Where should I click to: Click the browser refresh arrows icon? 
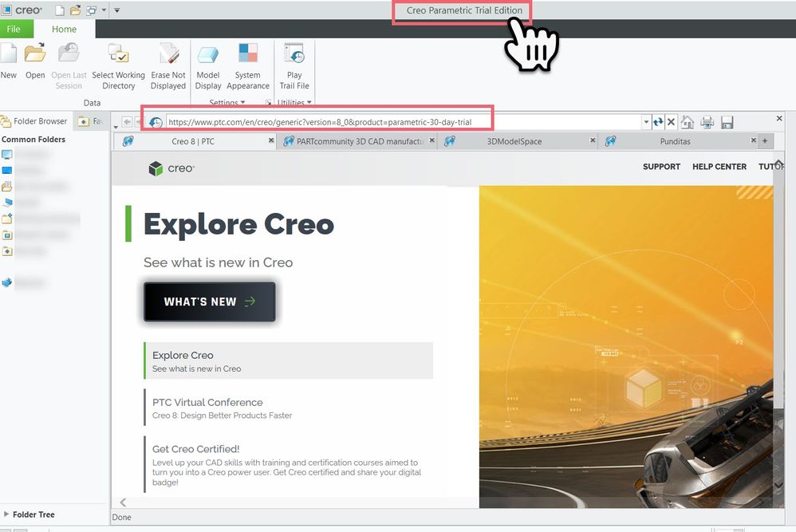[x=658, y=122]
